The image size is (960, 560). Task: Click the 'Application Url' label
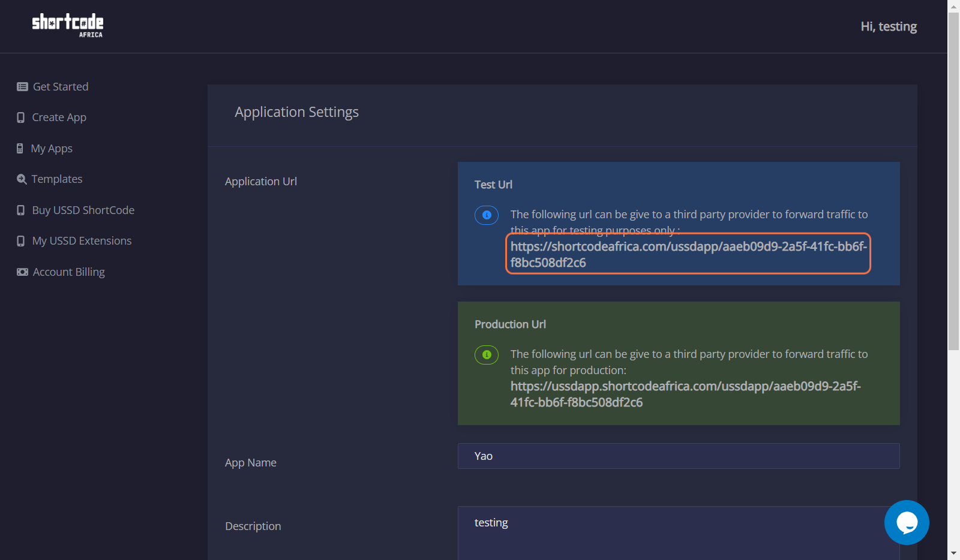[261, 182]
